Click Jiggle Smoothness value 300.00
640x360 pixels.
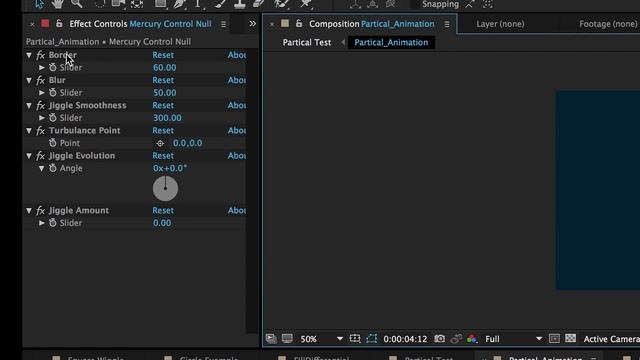167,118
